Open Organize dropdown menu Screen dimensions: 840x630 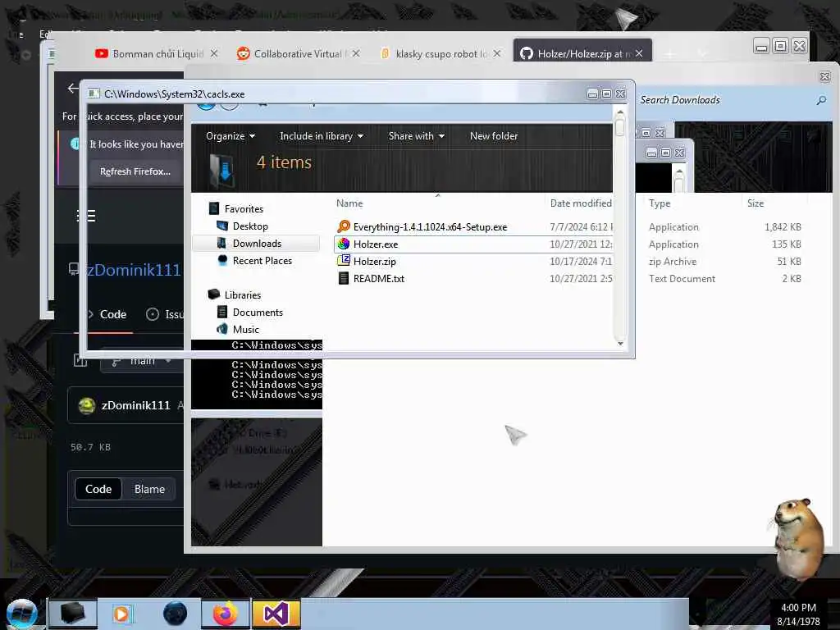231,136
